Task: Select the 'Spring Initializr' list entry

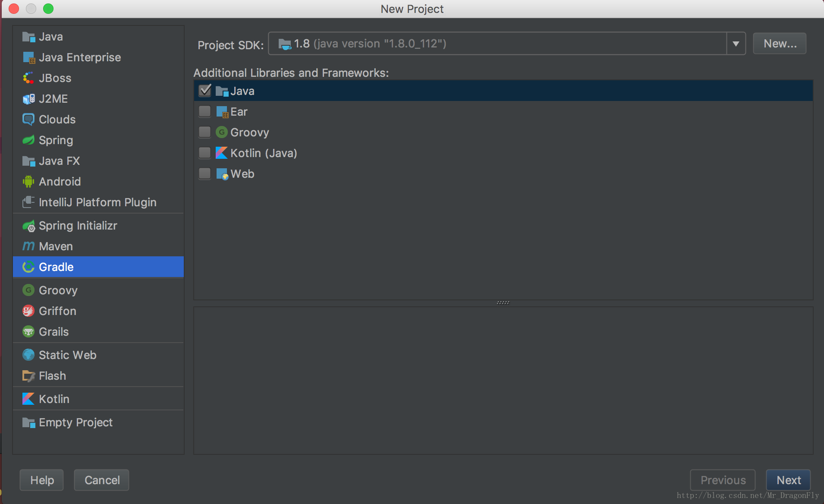Action: (98, 226)
